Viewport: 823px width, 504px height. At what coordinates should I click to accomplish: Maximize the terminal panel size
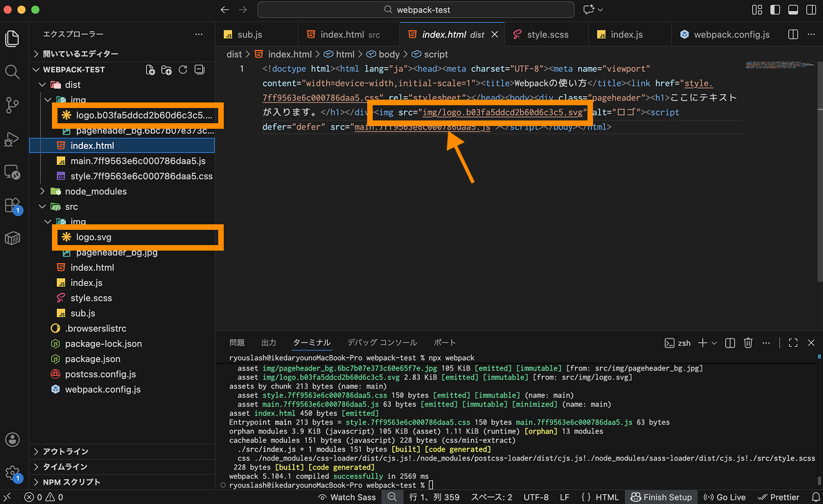tap(793, 343)
